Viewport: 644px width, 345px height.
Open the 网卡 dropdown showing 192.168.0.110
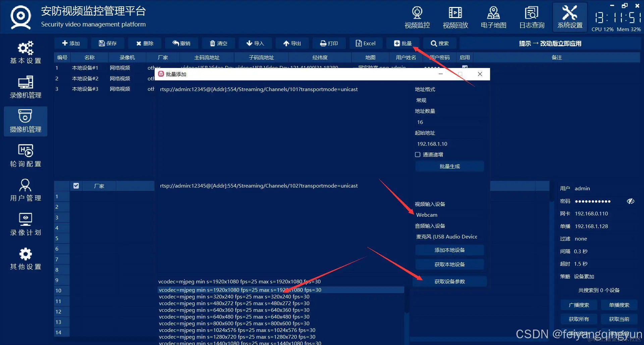coord(605,213)
